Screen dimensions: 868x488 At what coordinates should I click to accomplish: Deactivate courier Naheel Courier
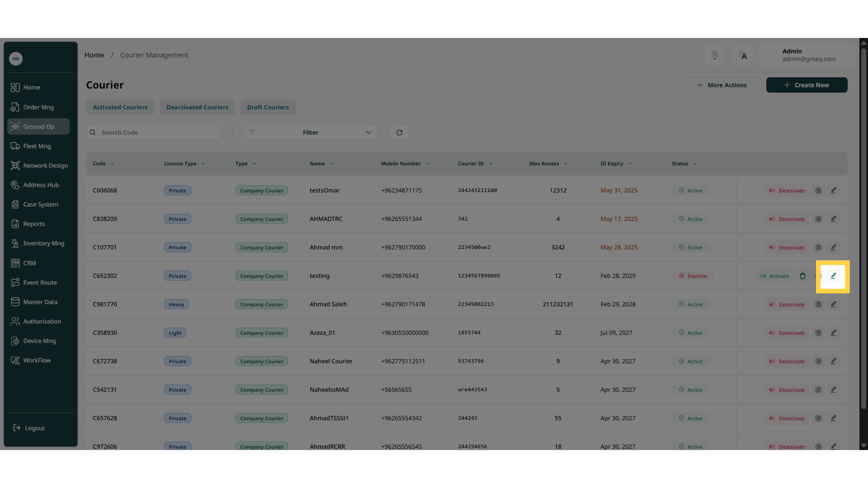pos(787,361)
